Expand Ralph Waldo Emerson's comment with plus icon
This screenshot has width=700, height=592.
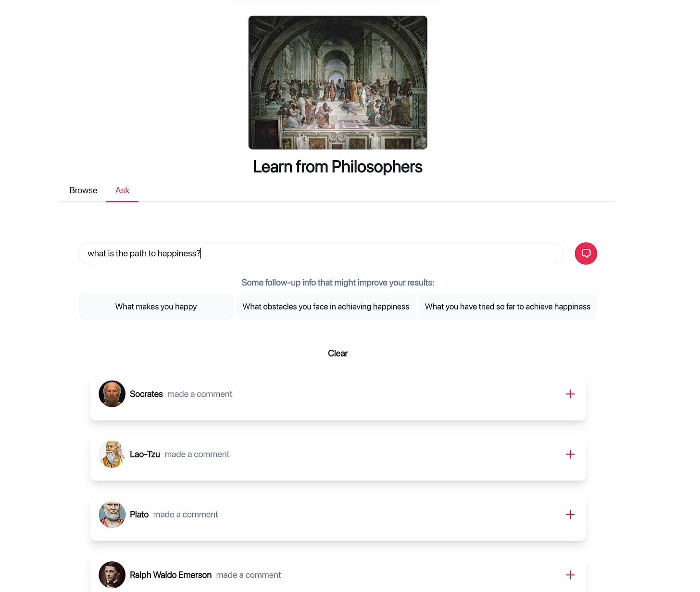(570, 575)
